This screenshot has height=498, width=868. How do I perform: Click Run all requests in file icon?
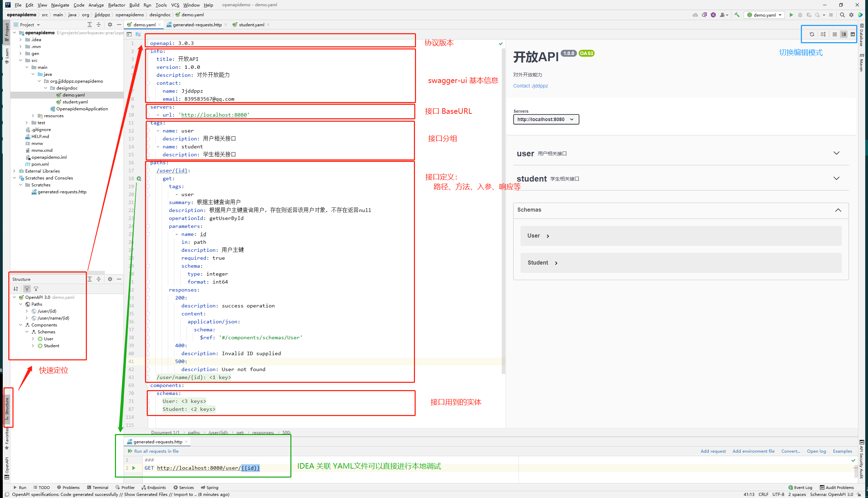[x=130, y=451]
